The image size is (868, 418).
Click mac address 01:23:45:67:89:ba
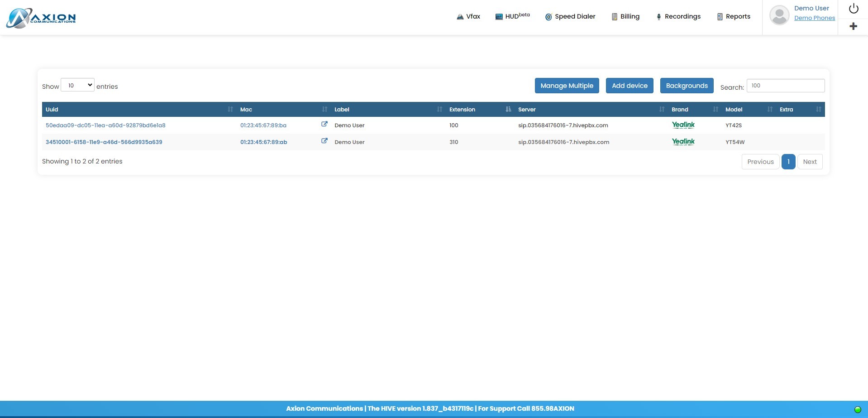(x=263, y=125)
